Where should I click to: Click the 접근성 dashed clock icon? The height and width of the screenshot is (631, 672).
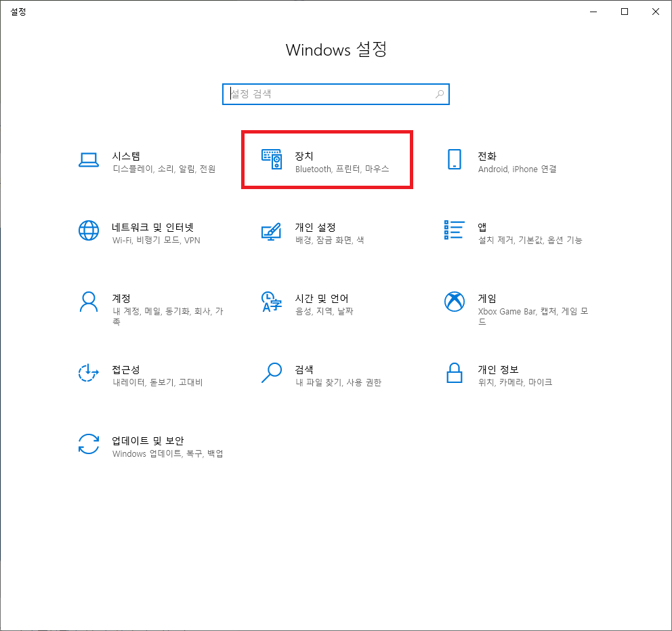coord(89,373)
